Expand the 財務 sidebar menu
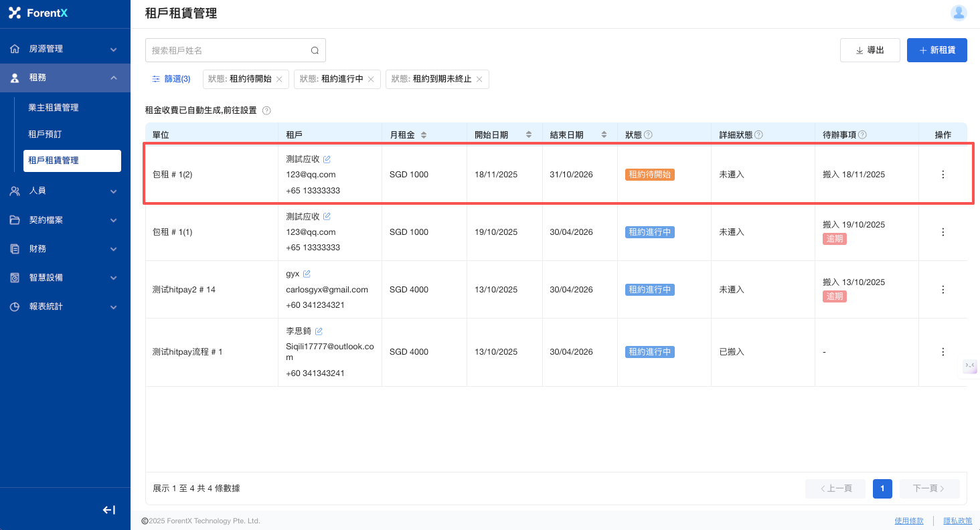 (x=65, y=249)
